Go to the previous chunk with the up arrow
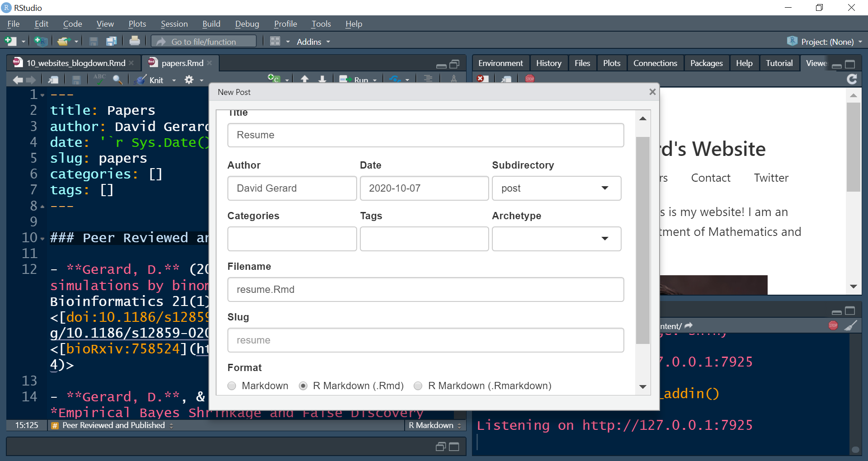The height and width of the screenshot is (461, 868). pyautogui.click(x=305, y=79)
